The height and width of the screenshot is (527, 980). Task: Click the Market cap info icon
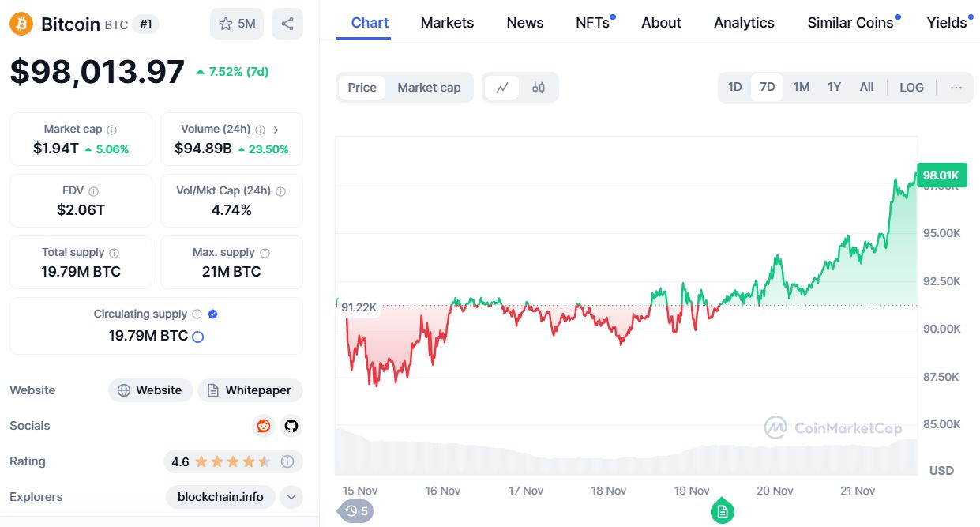tap(112, 130)
